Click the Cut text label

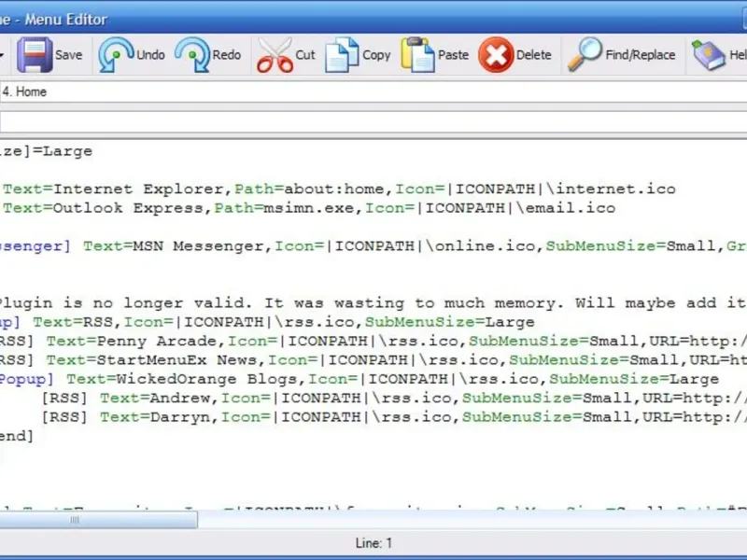point(305,55)
